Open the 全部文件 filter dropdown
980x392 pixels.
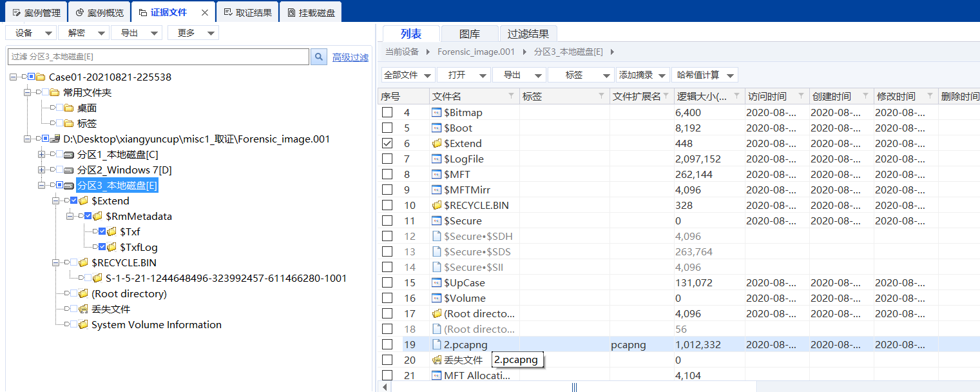pyautogui.click(x=408, y=75)
